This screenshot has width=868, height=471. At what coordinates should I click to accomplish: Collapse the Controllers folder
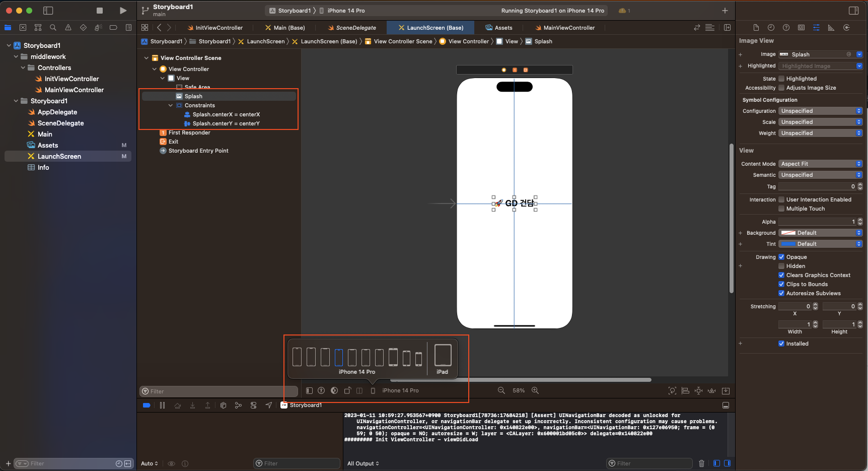23,68
